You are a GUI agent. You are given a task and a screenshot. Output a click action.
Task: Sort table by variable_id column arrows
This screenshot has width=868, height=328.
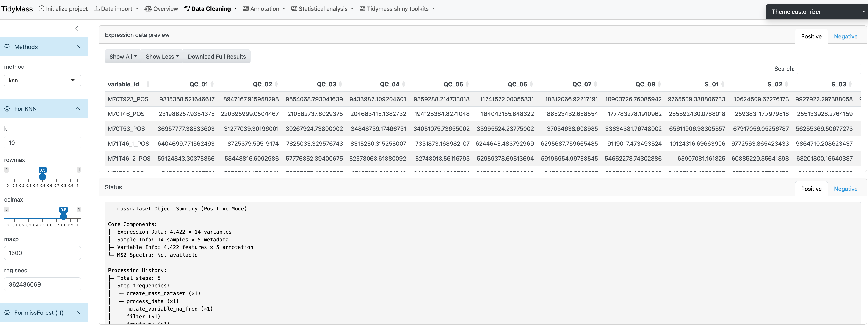[148, 84]
